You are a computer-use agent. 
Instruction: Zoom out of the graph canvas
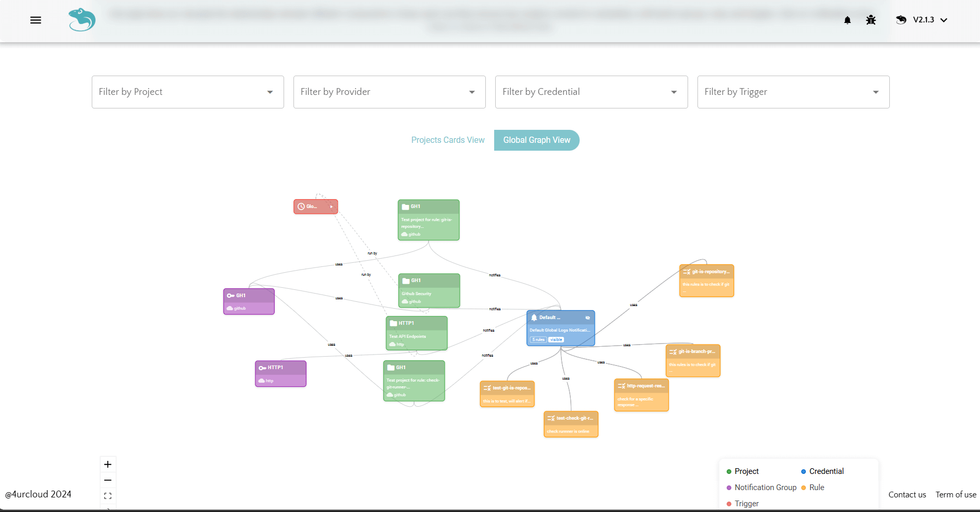pos(108,480)
